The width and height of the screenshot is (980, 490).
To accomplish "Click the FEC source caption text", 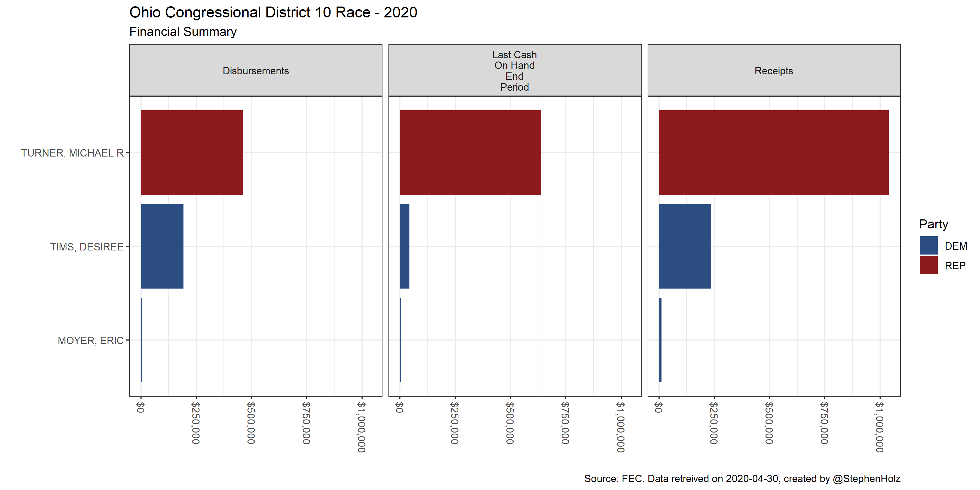I will pyautogui.click(x=742, y=478).
